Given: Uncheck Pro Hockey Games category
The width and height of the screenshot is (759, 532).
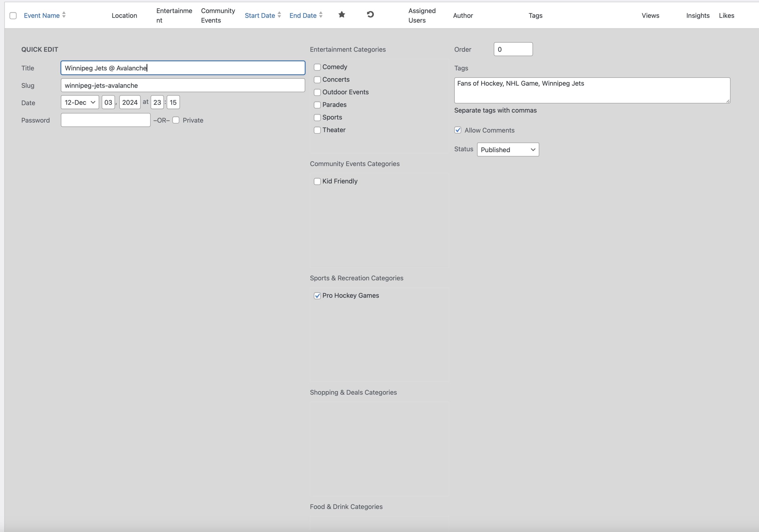Looking at the screenshot, I should (x=317, y=296).
